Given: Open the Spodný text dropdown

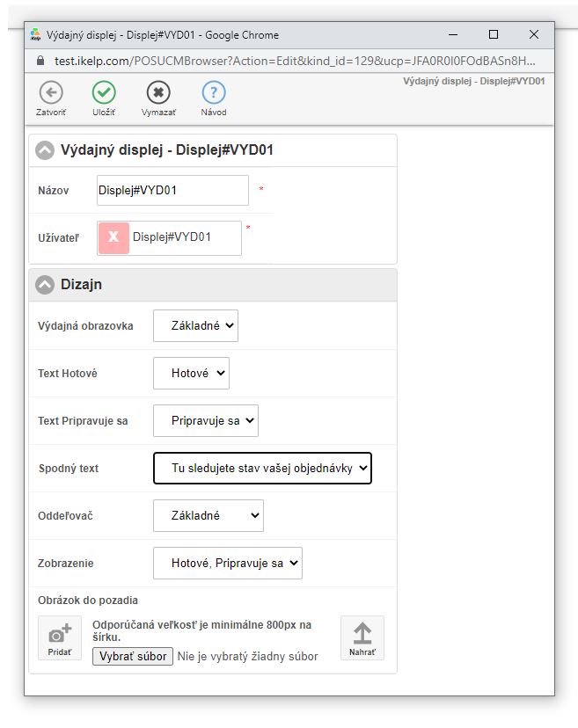Looking at the screenshot, I should [x=262, y=469].
